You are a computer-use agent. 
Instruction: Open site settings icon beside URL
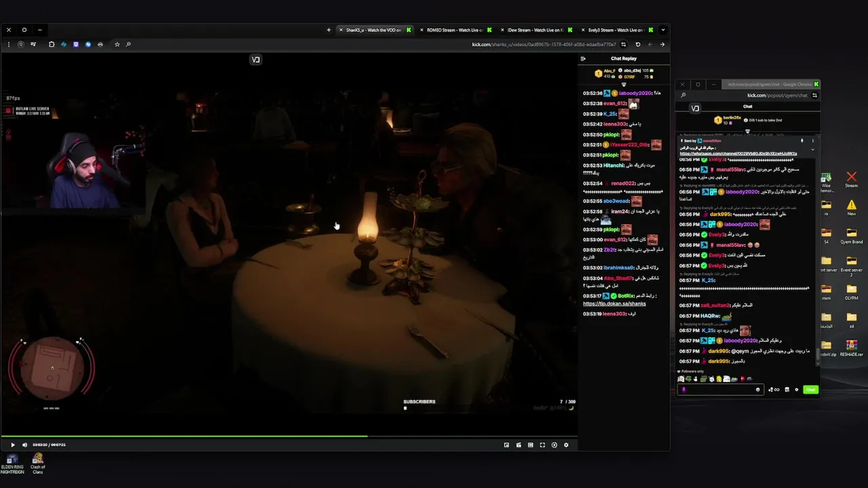point(624,45)
